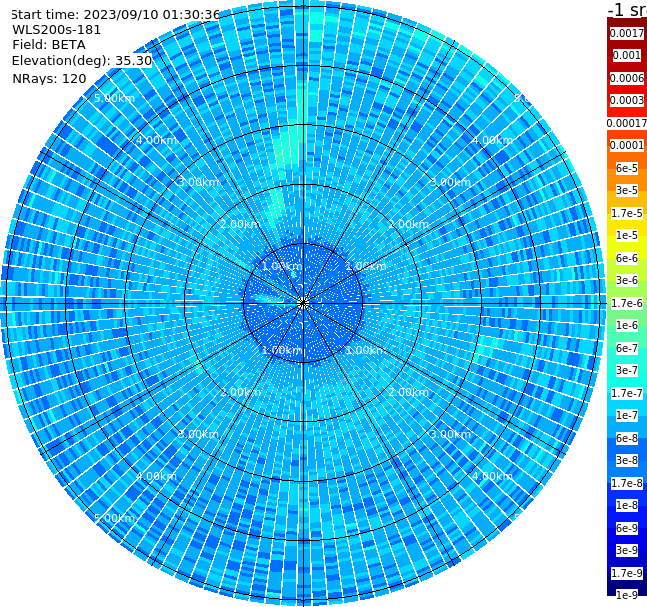Select the 0.0001 colorbar tick label

pos(627,145)
